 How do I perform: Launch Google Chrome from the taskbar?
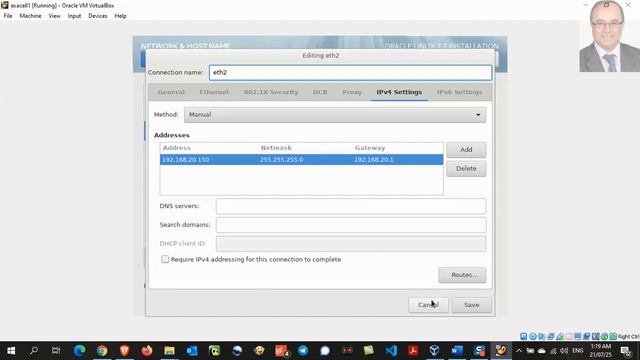coord(102,351)
